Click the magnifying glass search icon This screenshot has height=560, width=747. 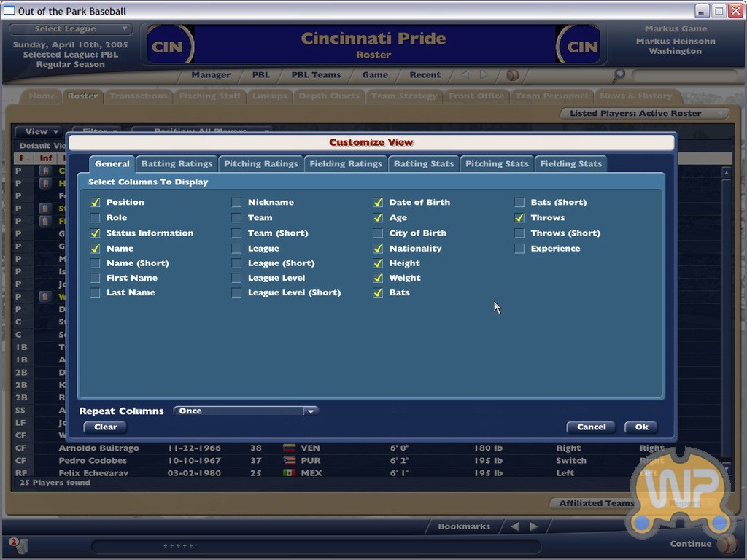click(x=619, y=75)
